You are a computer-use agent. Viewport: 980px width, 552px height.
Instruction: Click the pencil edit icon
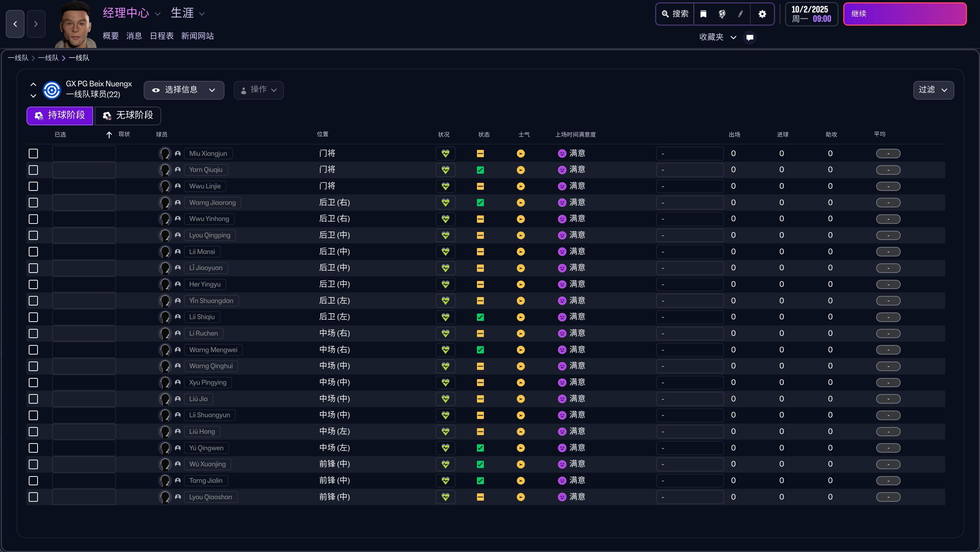pos(741,14)
